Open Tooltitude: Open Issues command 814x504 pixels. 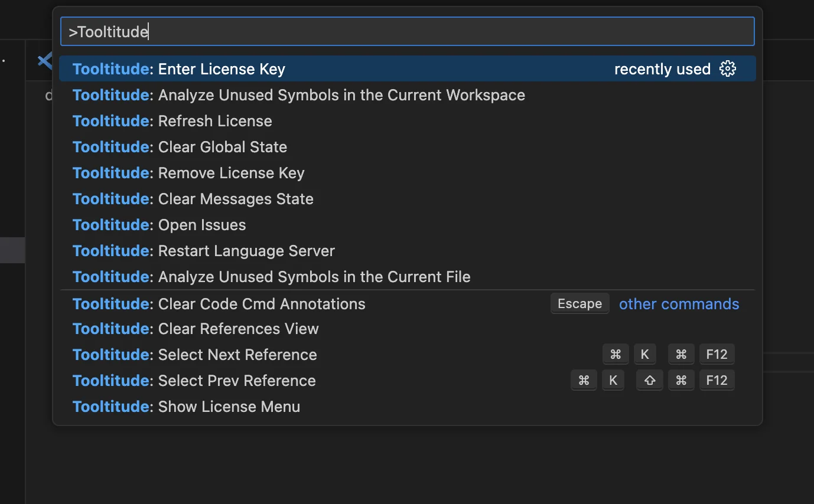click(x=408, y=225)
